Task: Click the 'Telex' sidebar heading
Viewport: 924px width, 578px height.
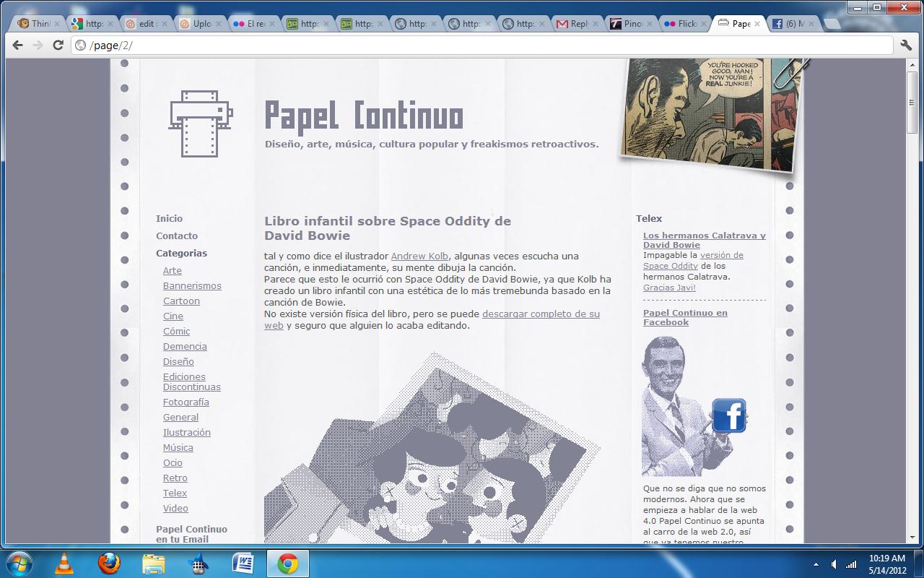Action: [649, 218]
